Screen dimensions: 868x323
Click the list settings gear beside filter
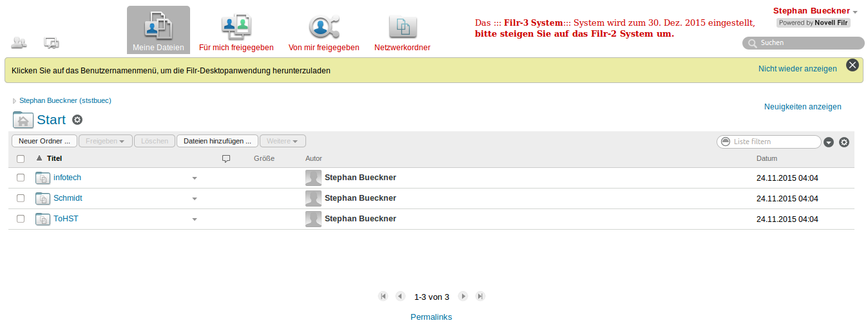(844, 142)
